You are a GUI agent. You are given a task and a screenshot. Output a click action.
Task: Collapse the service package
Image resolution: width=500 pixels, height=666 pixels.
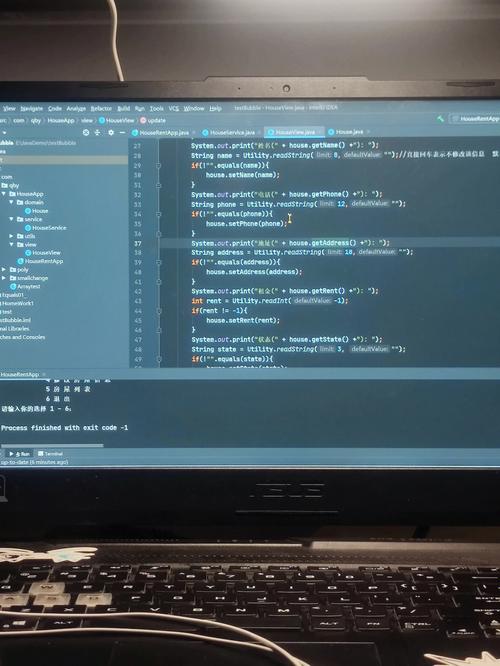pyautogui.click(x=11, y=220)
